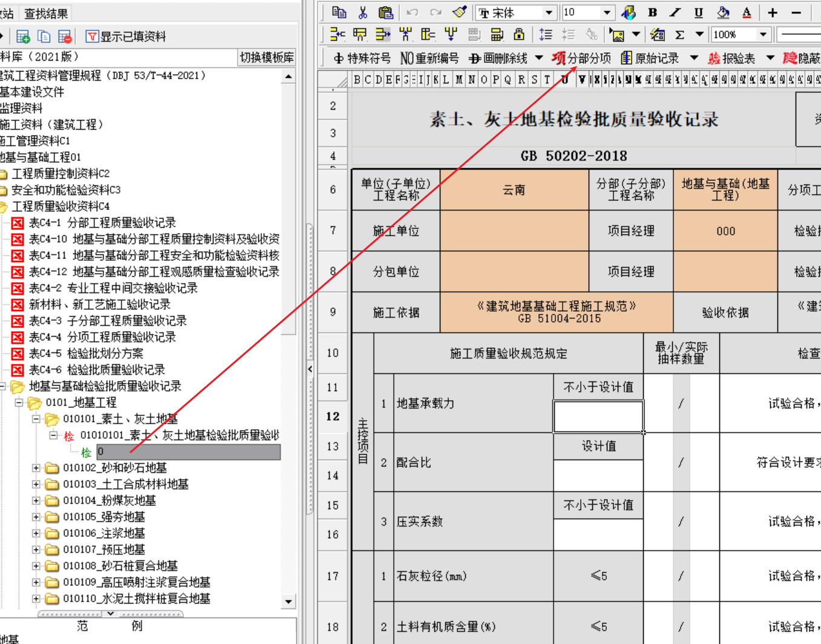This screenshot has width=821, height=644.
Task: Click the insert picture icon
Action: click(617, 35)
